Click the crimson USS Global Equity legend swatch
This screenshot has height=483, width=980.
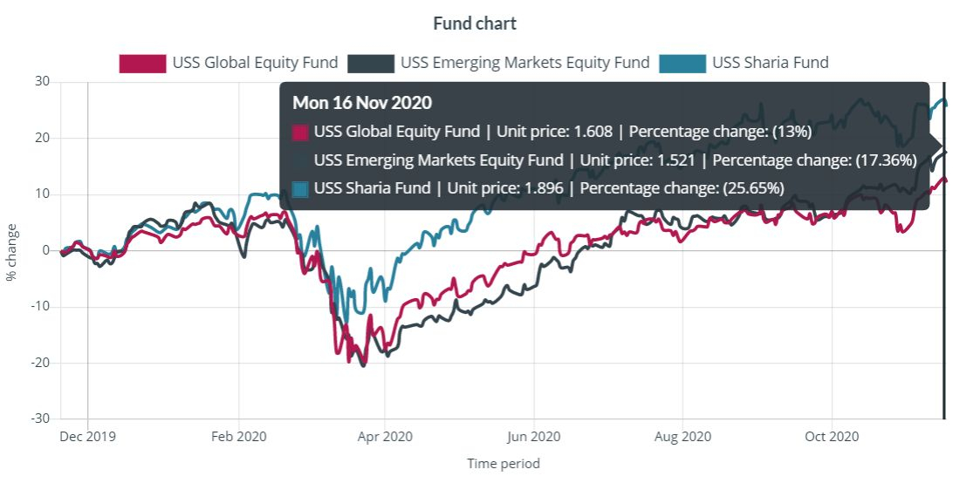pyautogui.click(x=142, y=63)
